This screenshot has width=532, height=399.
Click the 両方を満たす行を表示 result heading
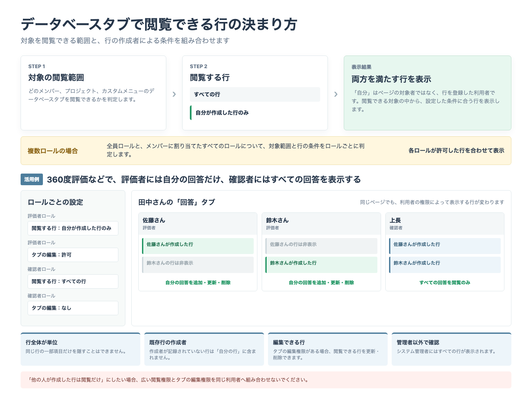point(391,79)
